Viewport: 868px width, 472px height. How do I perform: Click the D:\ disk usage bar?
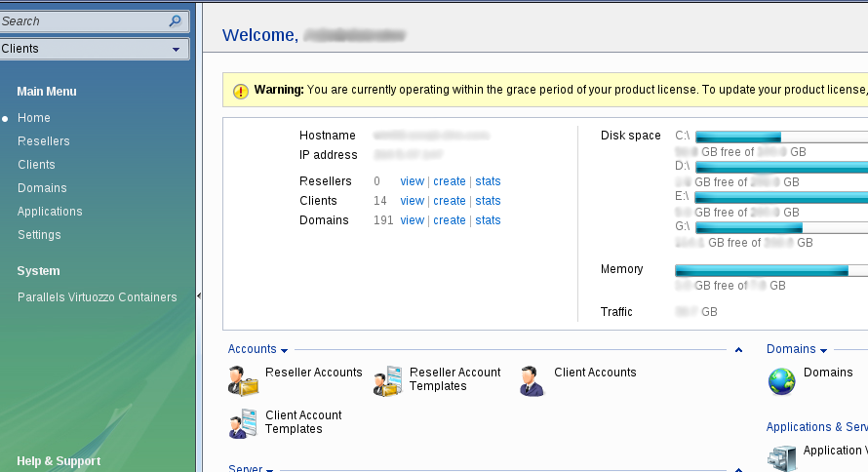781,167
